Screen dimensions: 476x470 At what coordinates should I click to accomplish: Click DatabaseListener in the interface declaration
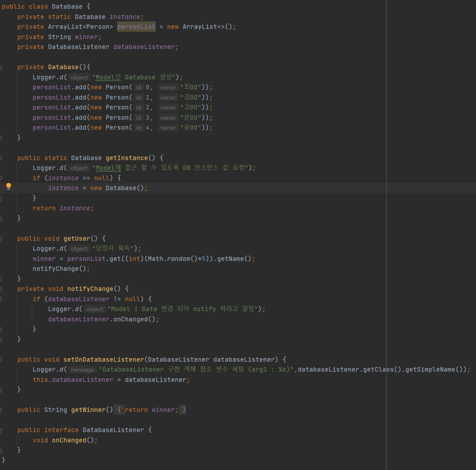[x=113, y=430]
